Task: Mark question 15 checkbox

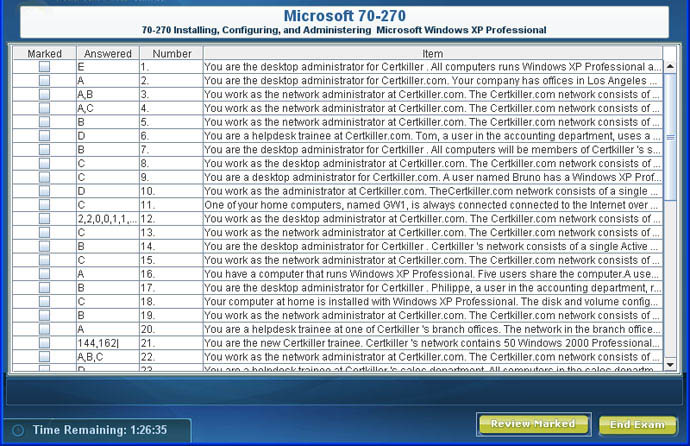Action: (44, 260)
